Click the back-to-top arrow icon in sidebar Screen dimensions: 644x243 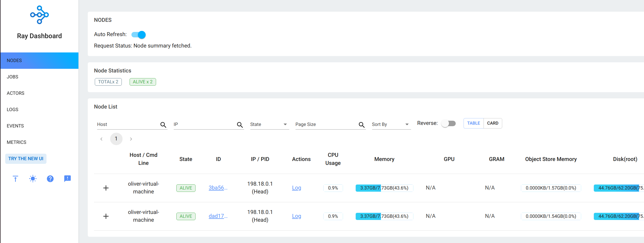[15, 179]
